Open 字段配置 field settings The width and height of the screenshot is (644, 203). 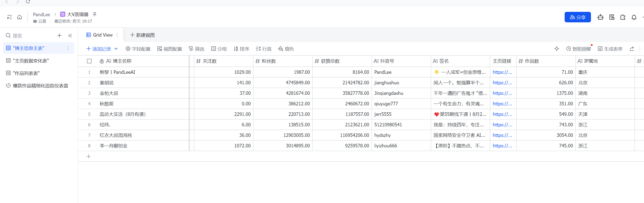pyautogui.click(x=138, y=49)
